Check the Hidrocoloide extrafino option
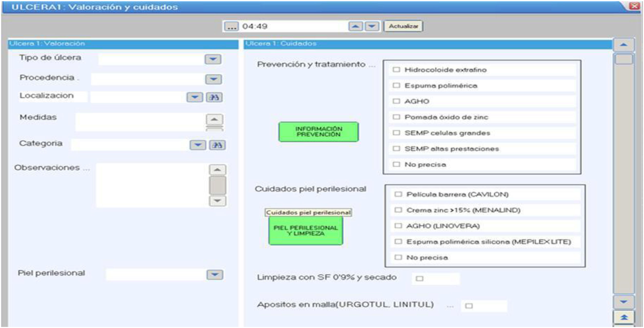The width and height of the screenshot is (644, 328). click(x=396, y=70)
